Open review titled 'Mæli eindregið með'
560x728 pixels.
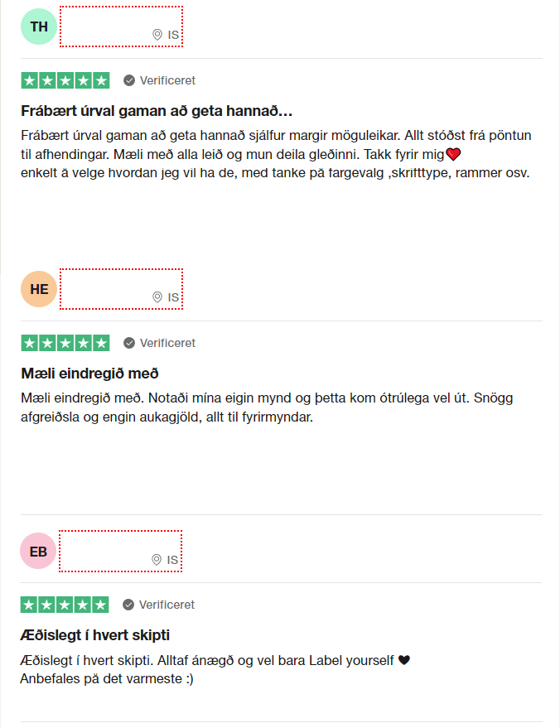coord(89,374)
